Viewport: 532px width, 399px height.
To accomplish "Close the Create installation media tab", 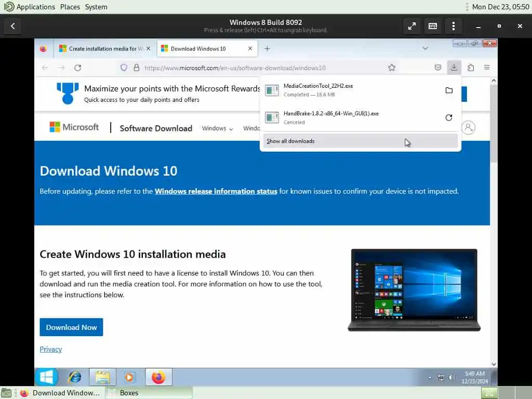I will [148, 48].
